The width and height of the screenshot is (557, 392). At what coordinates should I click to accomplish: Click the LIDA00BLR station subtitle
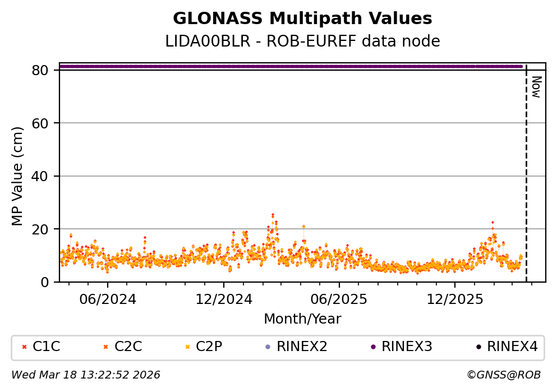(x=302, y=41)
